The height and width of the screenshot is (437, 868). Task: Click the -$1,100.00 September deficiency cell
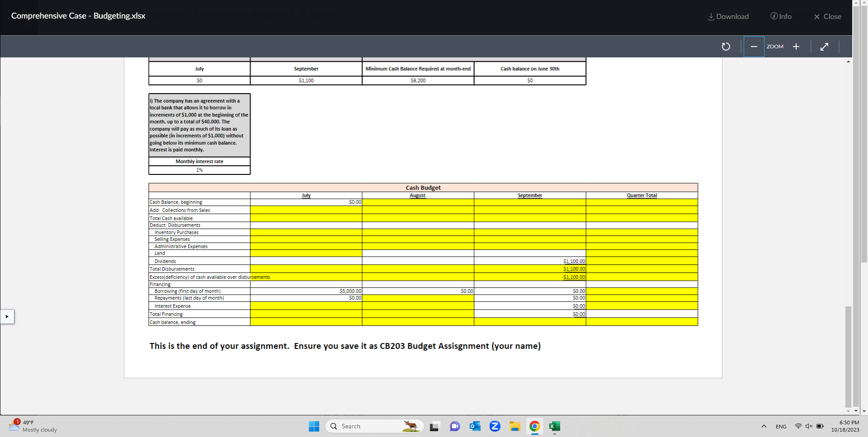tap(530, 277)
